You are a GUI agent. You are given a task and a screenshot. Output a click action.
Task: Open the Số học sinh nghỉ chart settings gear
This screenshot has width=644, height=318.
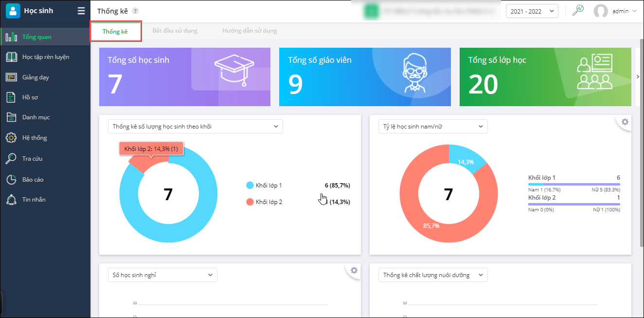coord(354,270)
